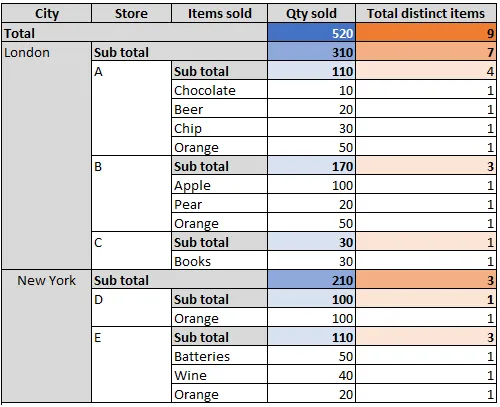Select the City column header

coord(47,14)
